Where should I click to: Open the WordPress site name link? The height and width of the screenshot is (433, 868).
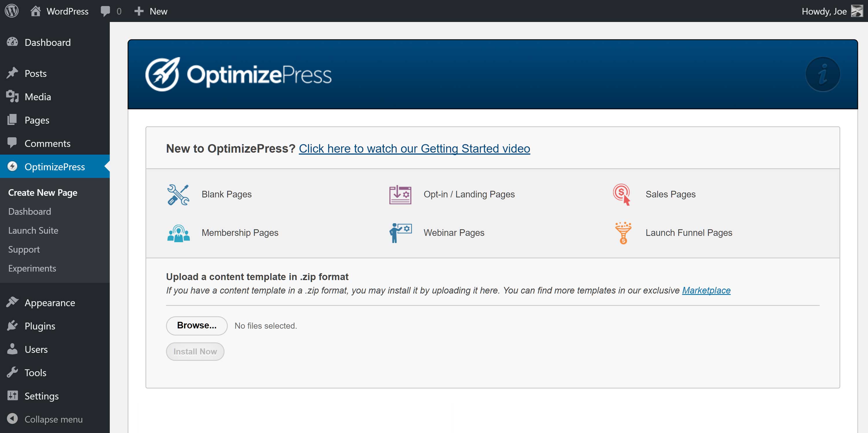click(x=67, y=11)
